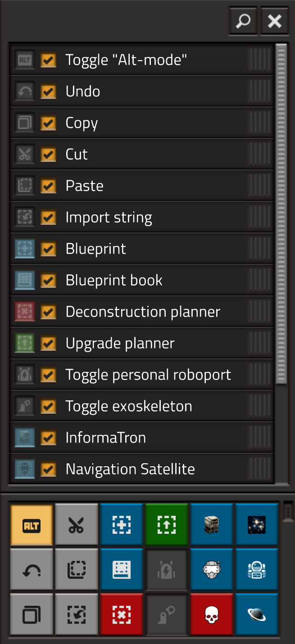Click the Undo arrow button in the bottom grid

coord(32,570)
